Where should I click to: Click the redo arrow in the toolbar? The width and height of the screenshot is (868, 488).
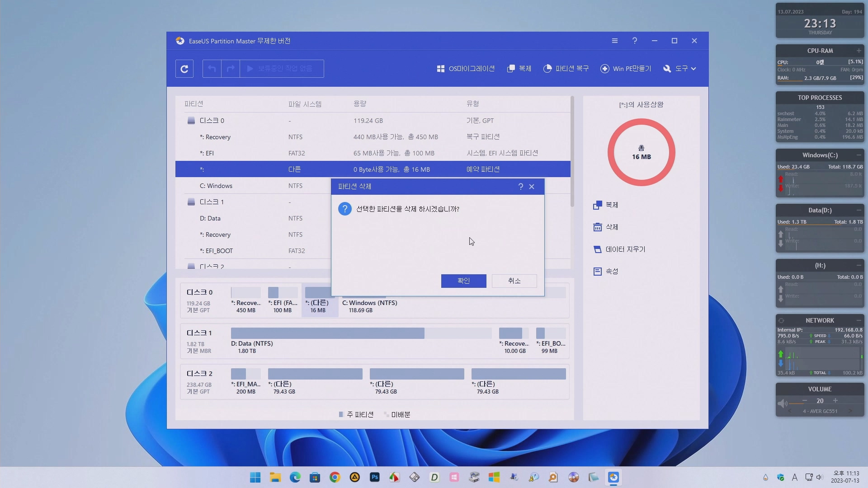231,69
